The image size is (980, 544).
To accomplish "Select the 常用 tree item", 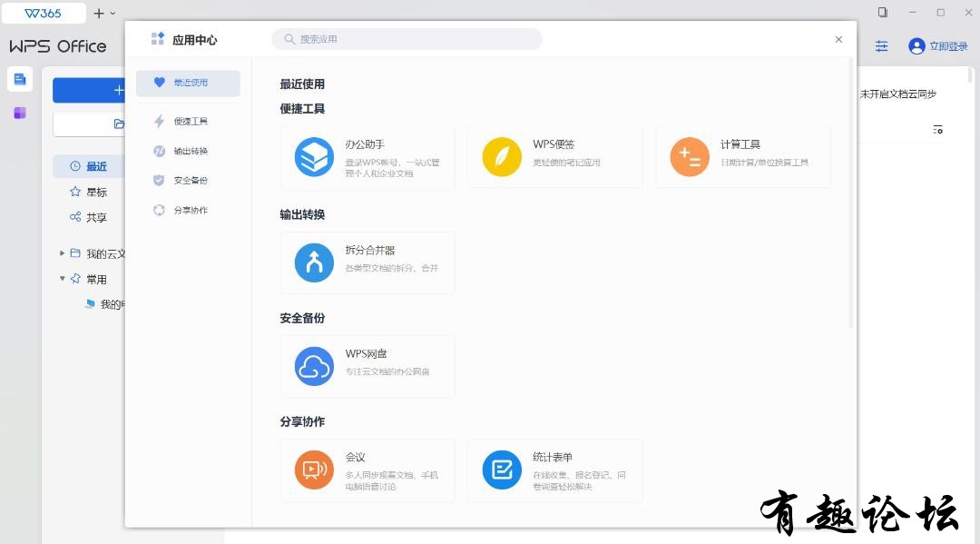I will (x=95, y=279).
